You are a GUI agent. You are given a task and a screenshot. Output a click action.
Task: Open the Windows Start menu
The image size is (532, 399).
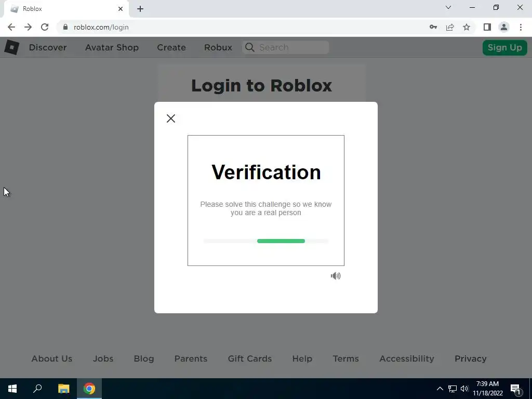coord(12,389)
